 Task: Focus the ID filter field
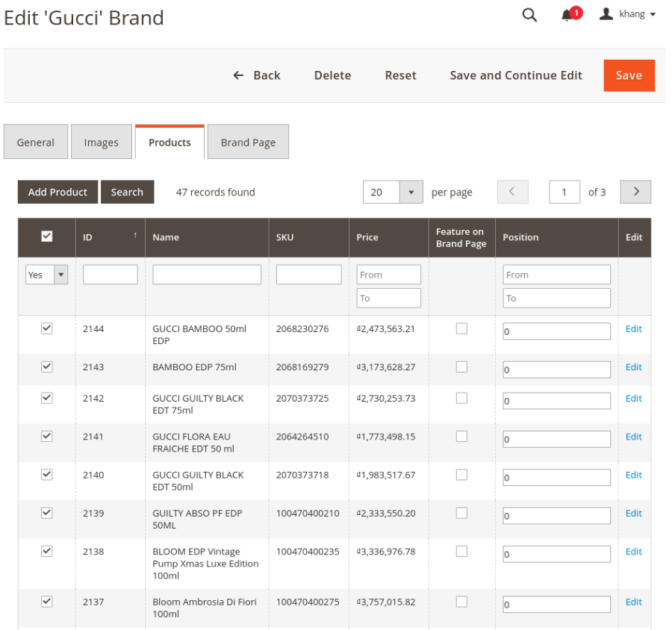point(111,274)
